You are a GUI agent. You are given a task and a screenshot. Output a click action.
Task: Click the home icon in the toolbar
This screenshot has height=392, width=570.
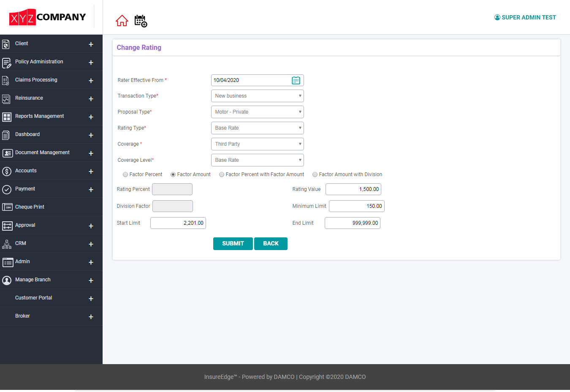pyautogui.click(x=122, y=20)
